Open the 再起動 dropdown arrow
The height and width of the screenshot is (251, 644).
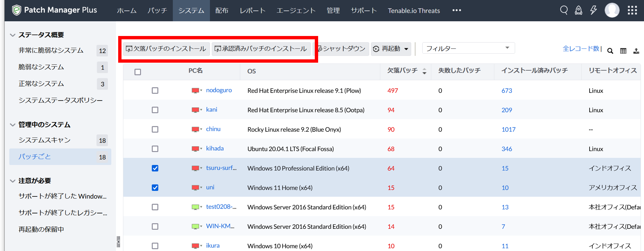tap(406, 49)
